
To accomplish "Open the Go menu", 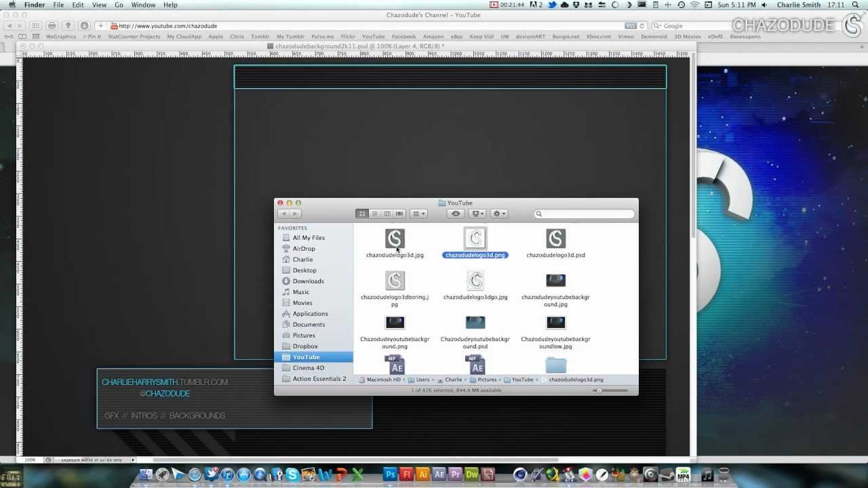I will pyautogui.click(x=119, y=5).
